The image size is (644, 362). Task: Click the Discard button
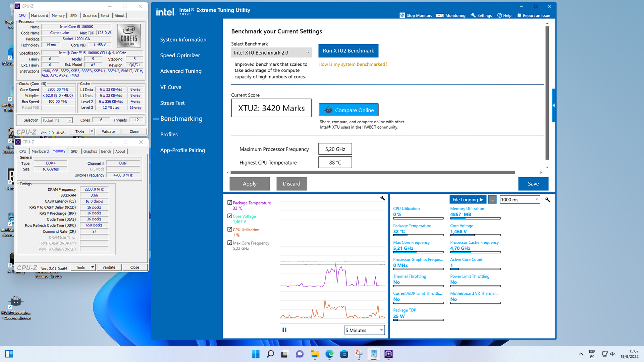coord(291,184)
